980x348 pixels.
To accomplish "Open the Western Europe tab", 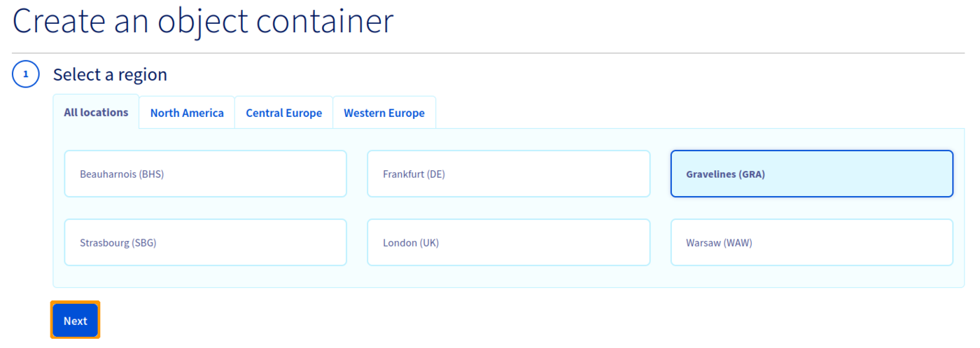I will coord(384,113).
